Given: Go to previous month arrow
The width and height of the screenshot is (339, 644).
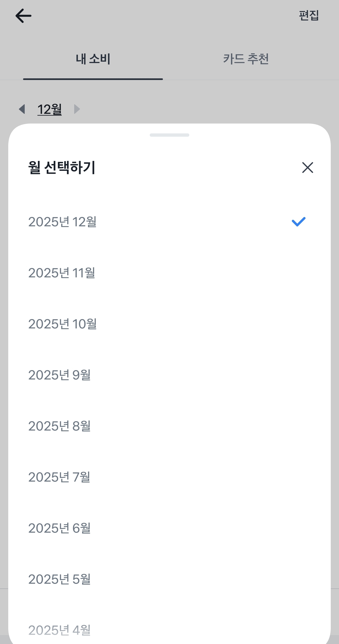Looking at the screenshot, I should point(22,109).
